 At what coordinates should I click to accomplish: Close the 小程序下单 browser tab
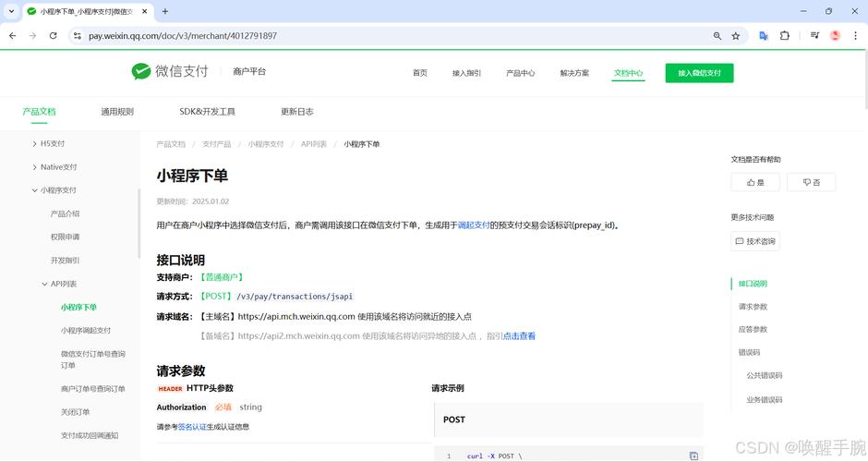(x=145, y=11)
